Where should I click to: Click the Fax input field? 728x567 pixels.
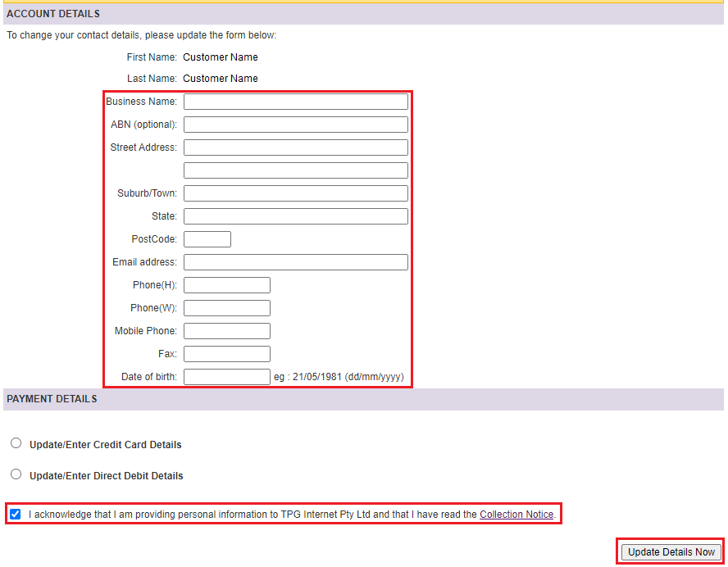[226, 353]
